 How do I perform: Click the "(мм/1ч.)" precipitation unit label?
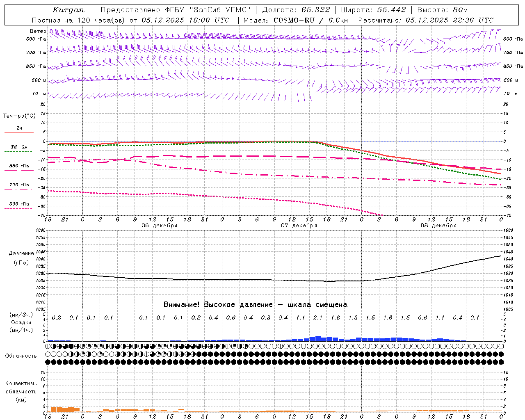pyautogui.click(x=21, y=330)
